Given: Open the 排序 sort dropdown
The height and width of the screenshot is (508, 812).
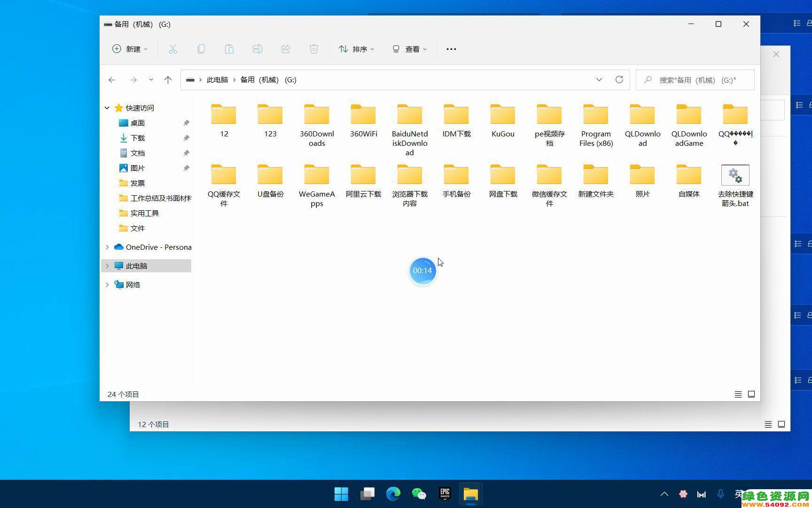Looking at the screenshot, I should coord(357,49).
